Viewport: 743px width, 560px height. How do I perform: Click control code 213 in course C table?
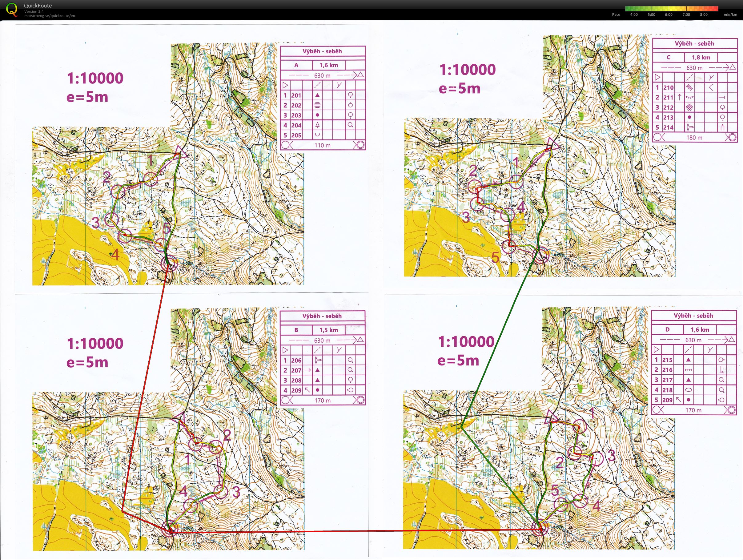(668, 118)
